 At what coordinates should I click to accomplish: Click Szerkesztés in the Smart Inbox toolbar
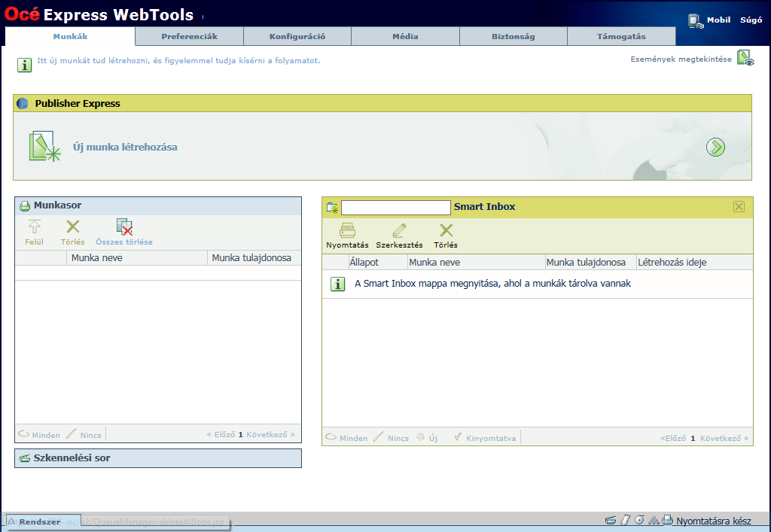(x=399, y=236)
